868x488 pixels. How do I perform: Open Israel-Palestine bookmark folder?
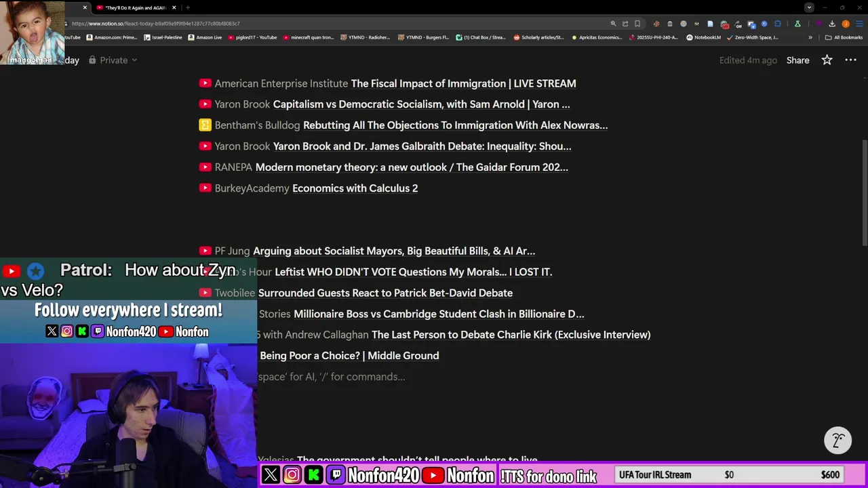[x=163, y=37]
